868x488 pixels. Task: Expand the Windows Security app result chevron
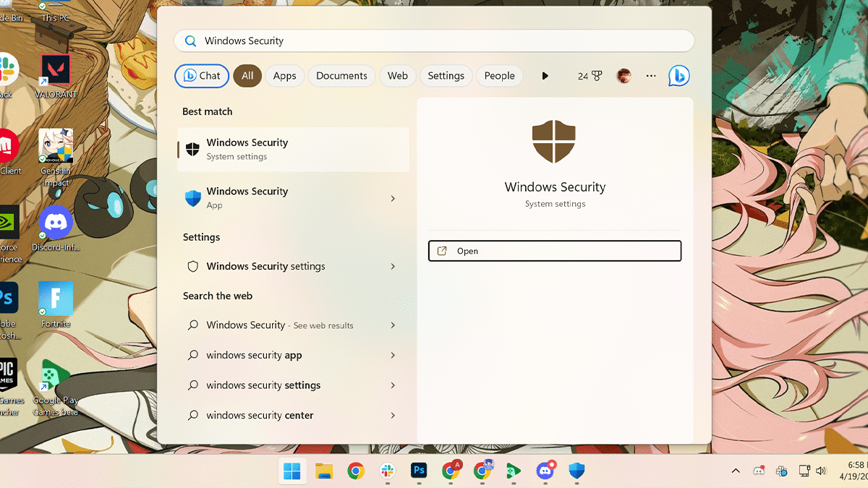[393, 198]
